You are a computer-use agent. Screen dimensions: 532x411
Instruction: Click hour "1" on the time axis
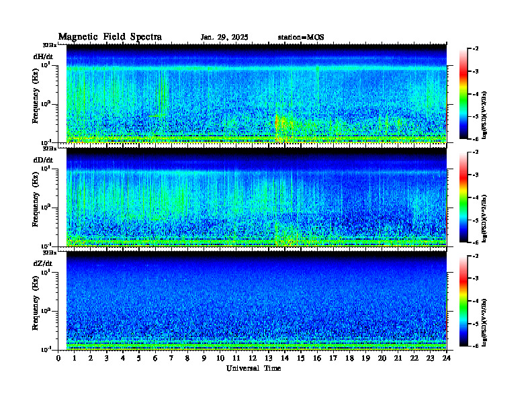75,359
